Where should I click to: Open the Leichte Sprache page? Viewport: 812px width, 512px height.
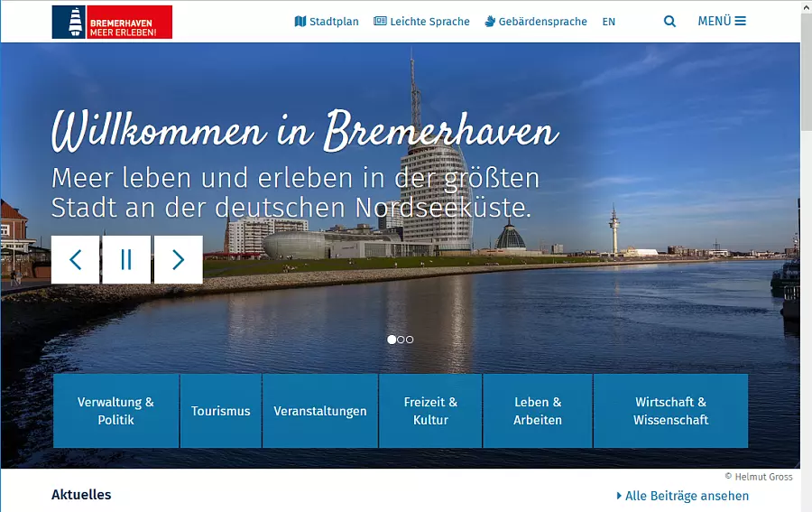[421, 22]
